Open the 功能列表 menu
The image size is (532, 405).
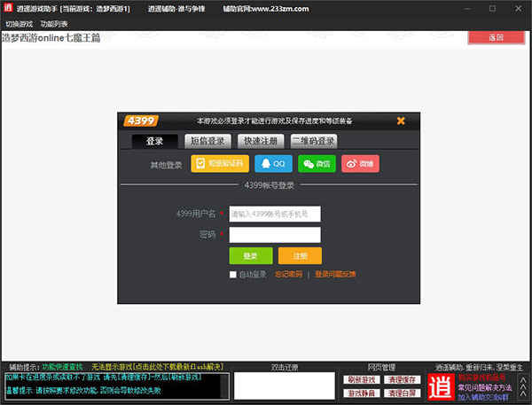click(54, 24)
